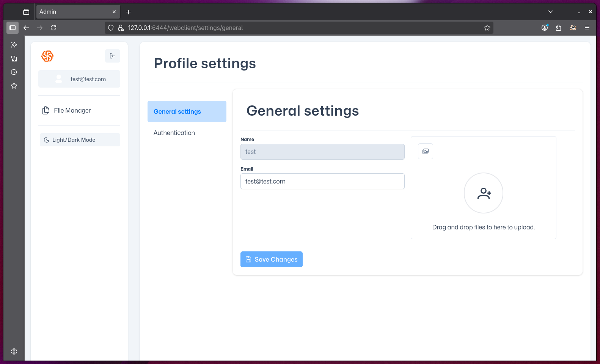The image size is (600, 364).
Task: Select the Admin browser tab
Action: coord(78,12)
